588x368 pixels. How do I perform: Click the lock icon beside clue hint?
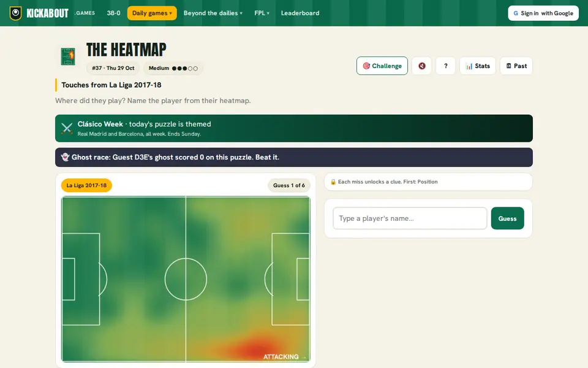(333, 182)
